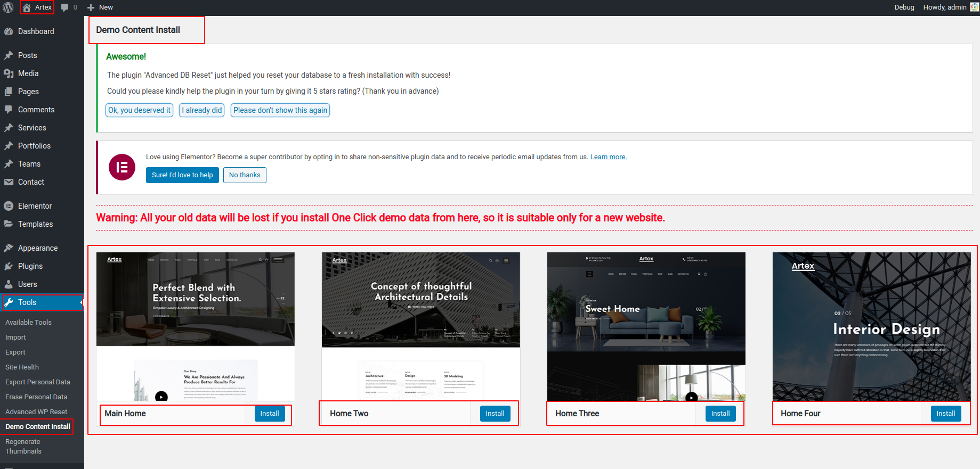
Task: Click the Contact envelope icon
Action: 9,182
